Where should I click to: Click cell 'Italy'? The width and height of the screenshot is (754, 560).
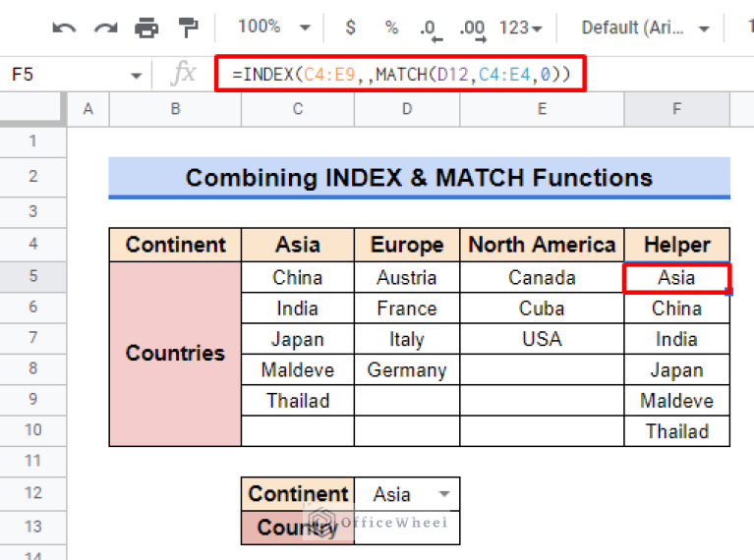point(407,339)
